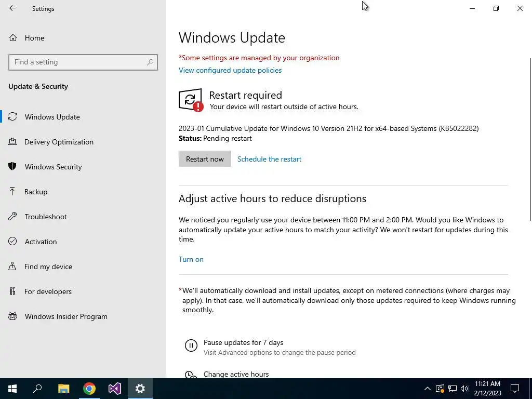
Task: Click the network icon in system tray
Action: coord(453,389)
